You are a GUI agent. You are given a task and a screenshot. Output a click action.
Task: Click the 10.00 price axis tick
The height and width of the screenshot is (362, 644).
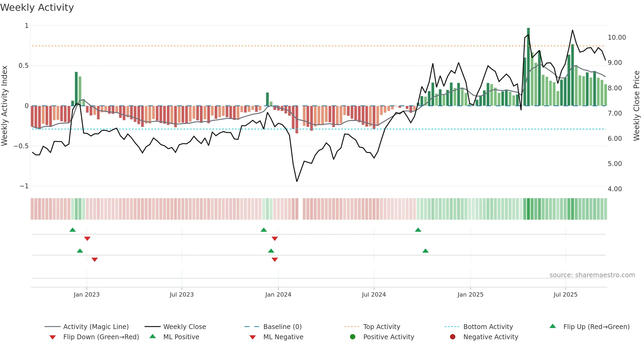click(x=617, y=38)
